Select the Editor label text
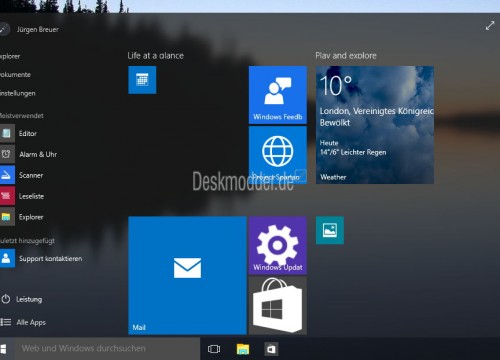The height and width of the screenshot is (360, 500). pyautogui.click(x=28, y=134)
